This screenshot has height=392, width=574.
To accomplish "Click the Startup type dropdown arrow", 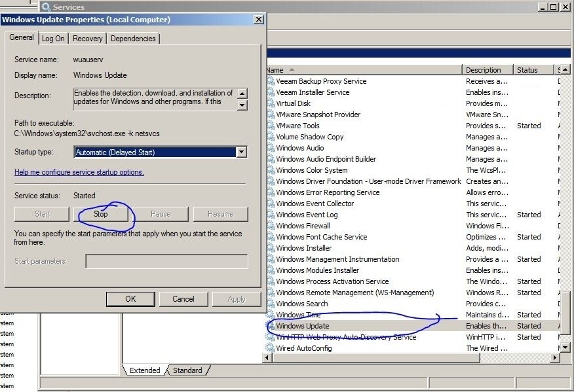I will coord(242,152).
